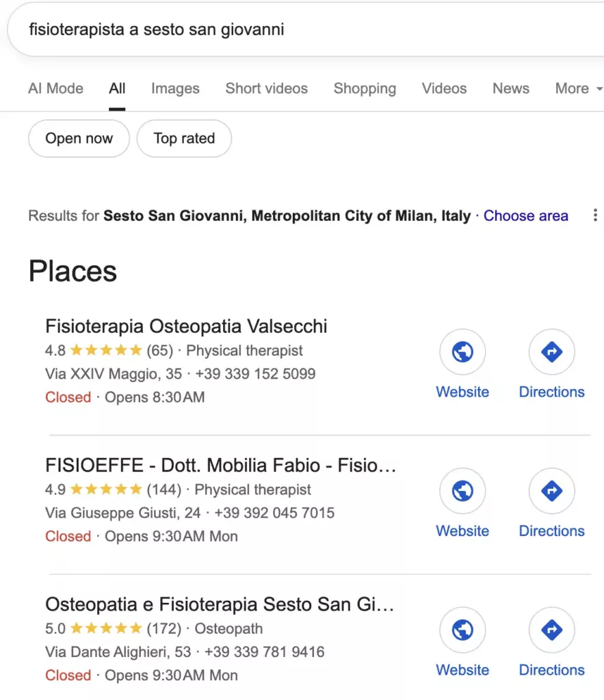The height and width of the screenshot is (700, 604).
Task: Switch to the Images tab
Action: (x=175, y=89)
